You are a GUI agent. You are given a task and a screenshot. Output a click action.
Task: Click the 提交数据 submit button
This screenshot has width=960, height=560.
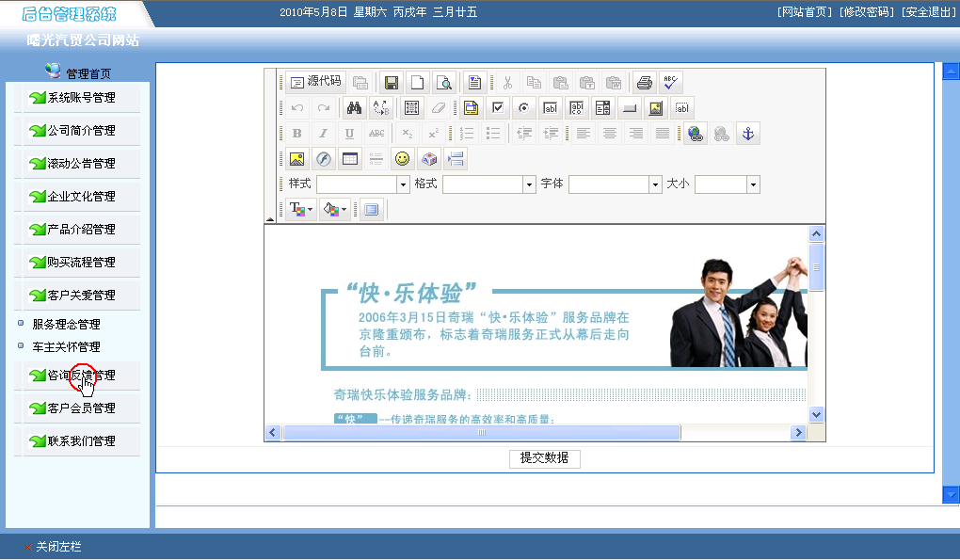pyautogui.click(x=544, y=458)
